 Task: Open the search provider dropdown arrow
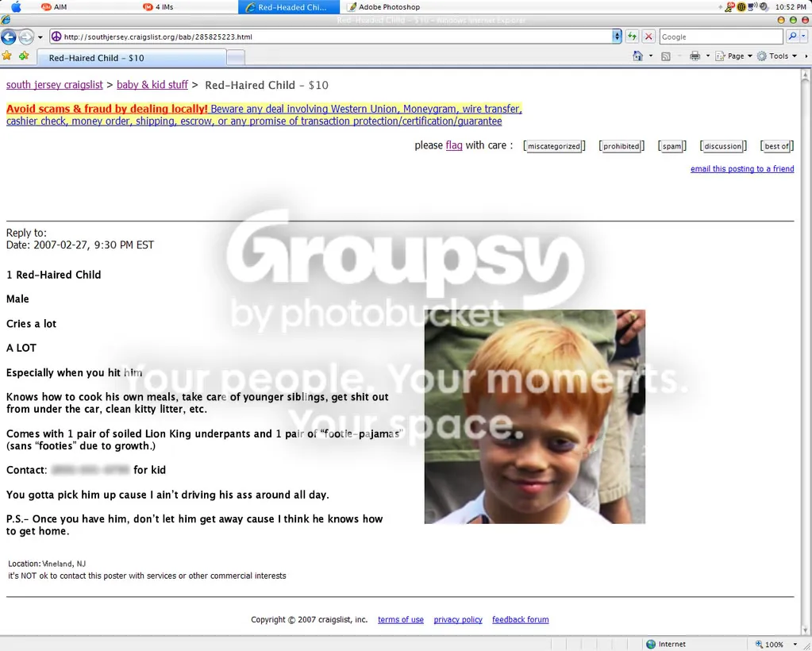click(803, 37)
